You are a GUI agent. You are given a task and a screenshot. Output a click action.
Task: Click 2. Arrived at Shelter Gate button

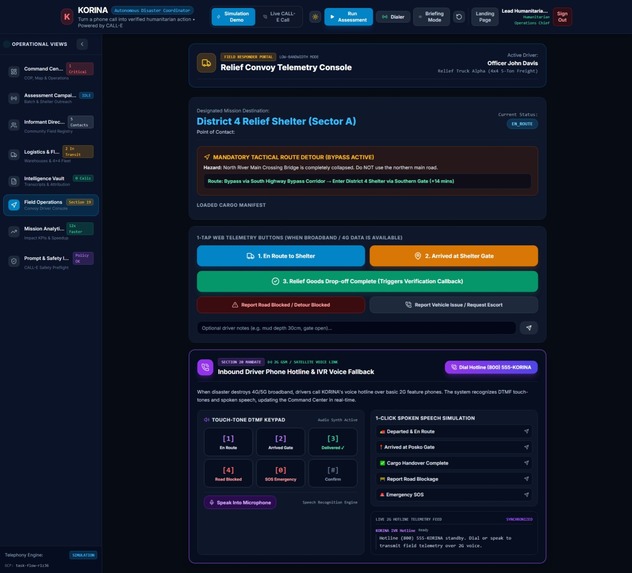tap(454, 256)
